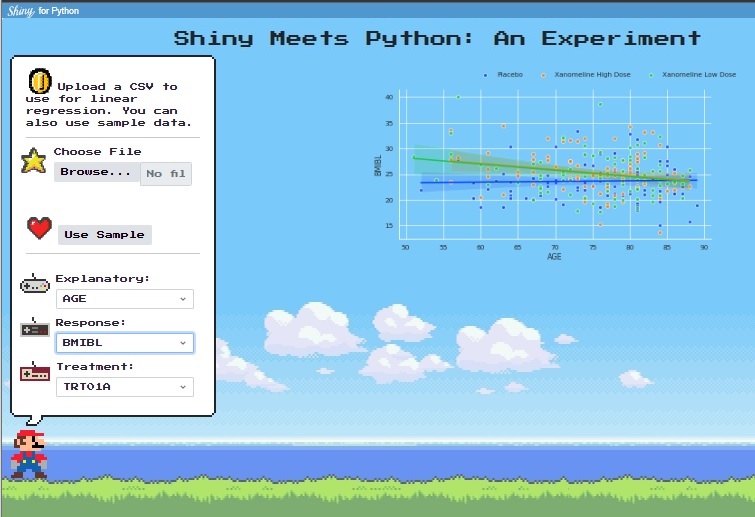Screen dimensions: 755x517
Task: Click the red heart icon
Action: tap(39, 228)
